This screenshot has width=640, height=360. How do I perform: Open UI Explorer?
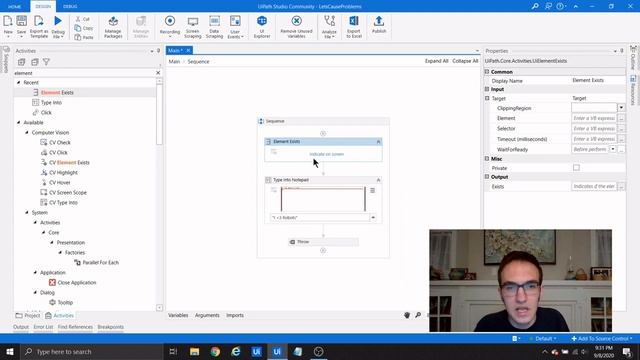[262, 27]
